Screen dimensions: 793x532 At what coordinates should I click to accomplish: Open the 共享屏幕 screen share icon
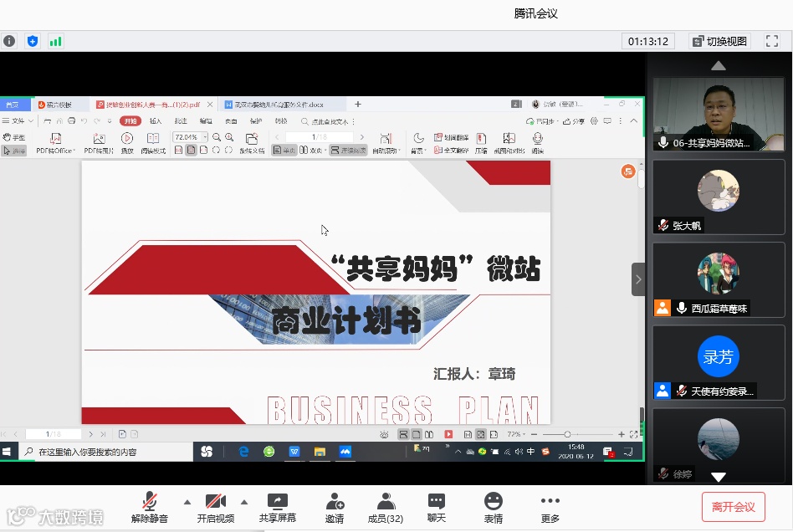277,508
